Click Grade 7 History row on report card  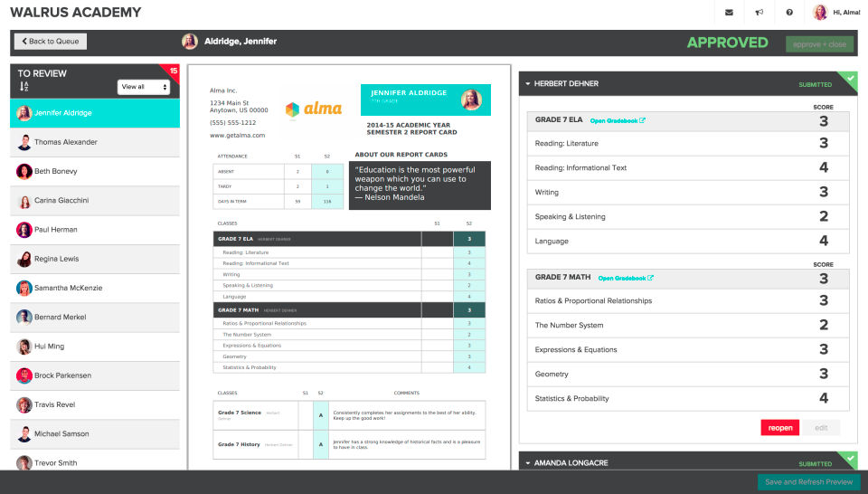click(349, 444)
